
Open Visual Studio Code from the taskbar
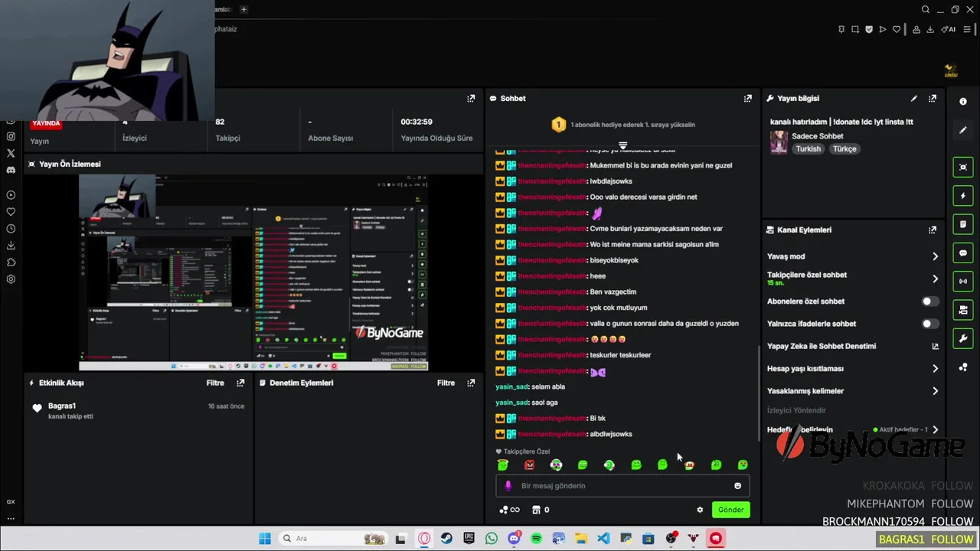603,539
